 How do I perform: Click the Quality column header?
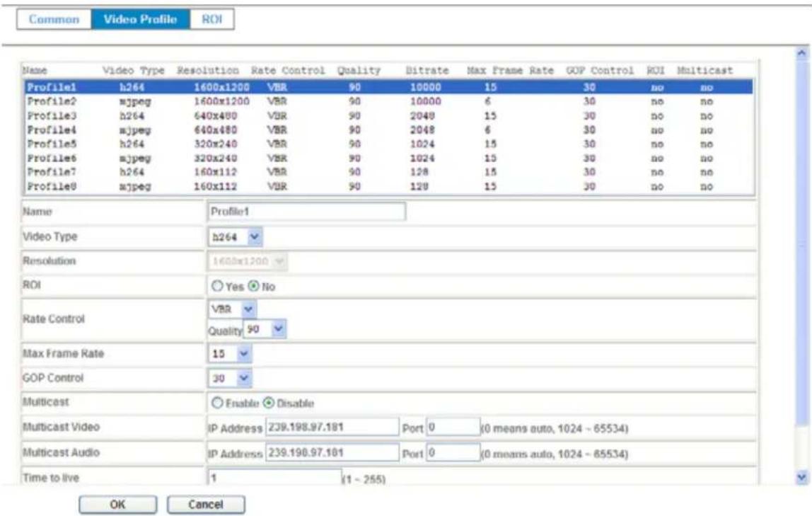(x=359, y=71)
